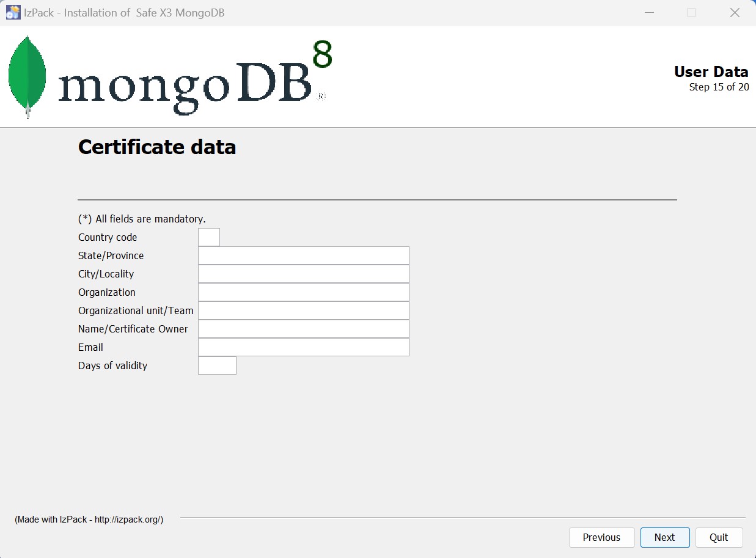
Task: Select the City/Locality input field
Action: 303,274
